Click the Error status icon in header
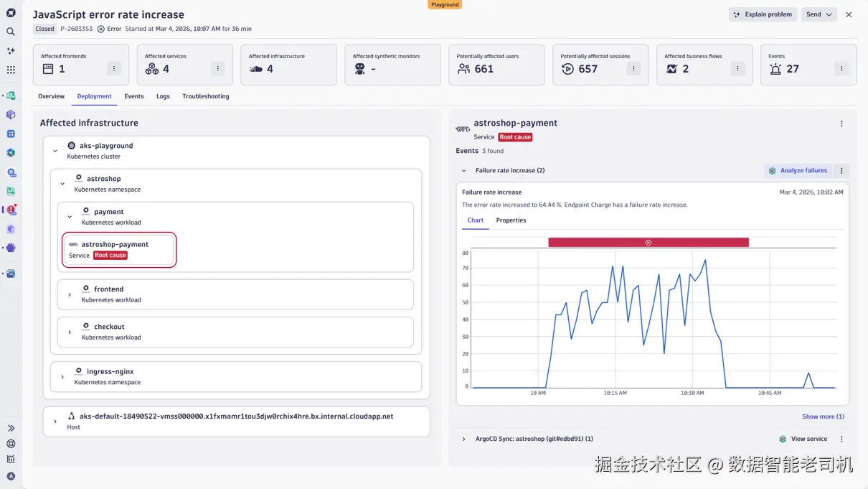 100,29
